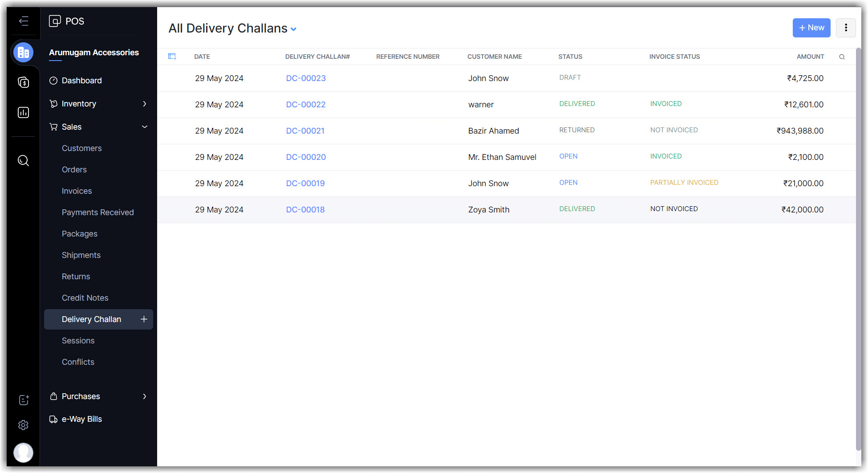Open the three-dot more options menu

(x=846, y=28)
